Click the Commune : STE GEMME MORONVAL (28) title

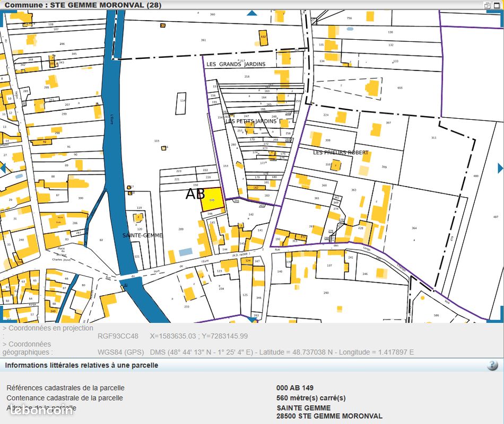(83, 5)
